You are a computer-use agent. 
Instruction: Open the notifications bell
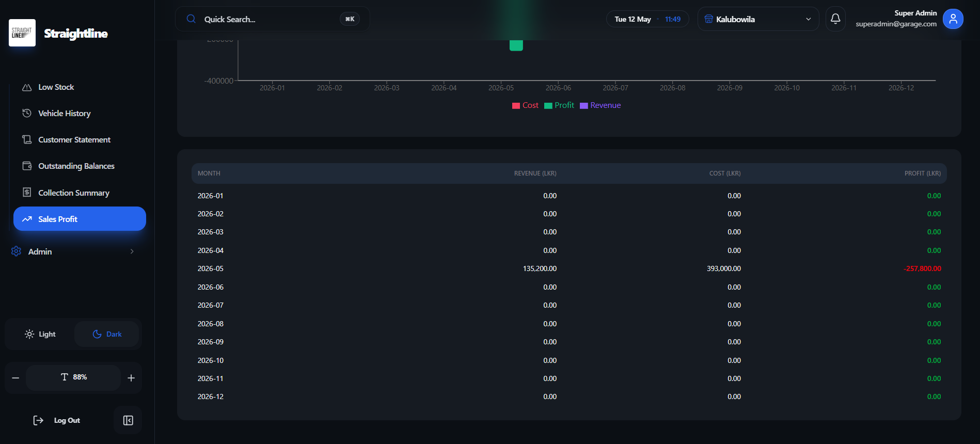(835, 19)
